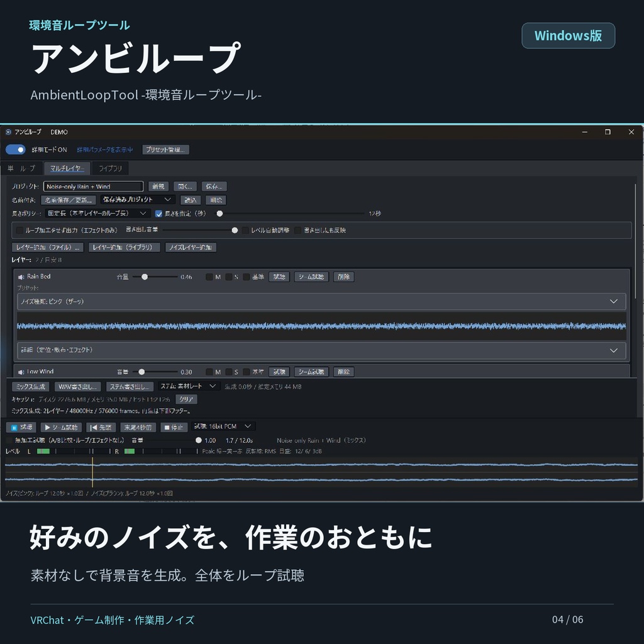Set Rain Bed as 基準 layer
Screen dimensions: 644x644
pyautogui.click(x=247, y=277)
